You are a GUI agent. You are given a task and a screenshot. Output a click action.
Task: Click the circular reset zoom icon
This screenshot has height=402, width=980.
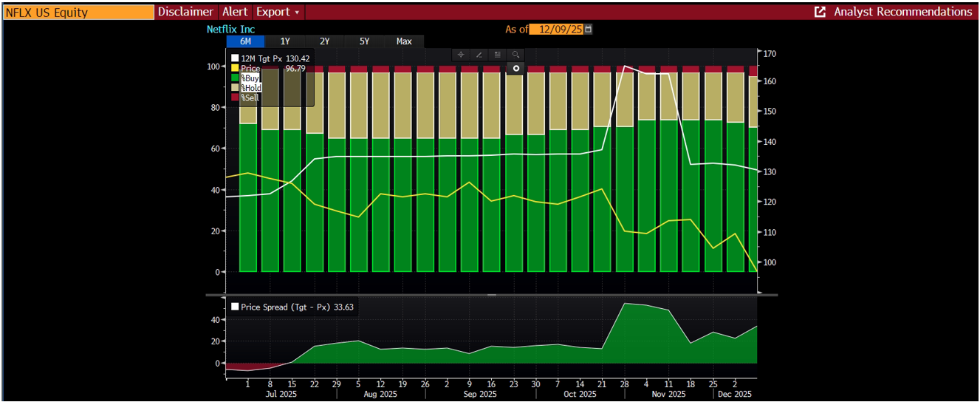(x=516, y=69)
